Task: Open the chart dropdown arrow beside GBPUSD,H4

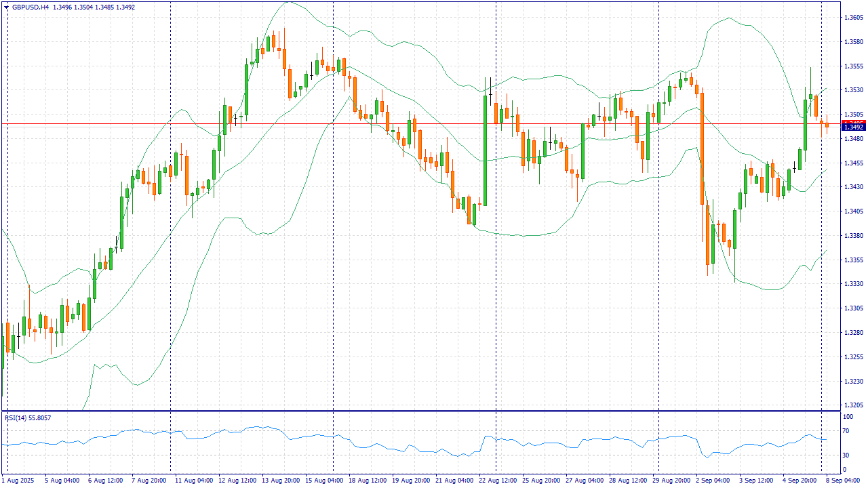Action: point(6,7)
